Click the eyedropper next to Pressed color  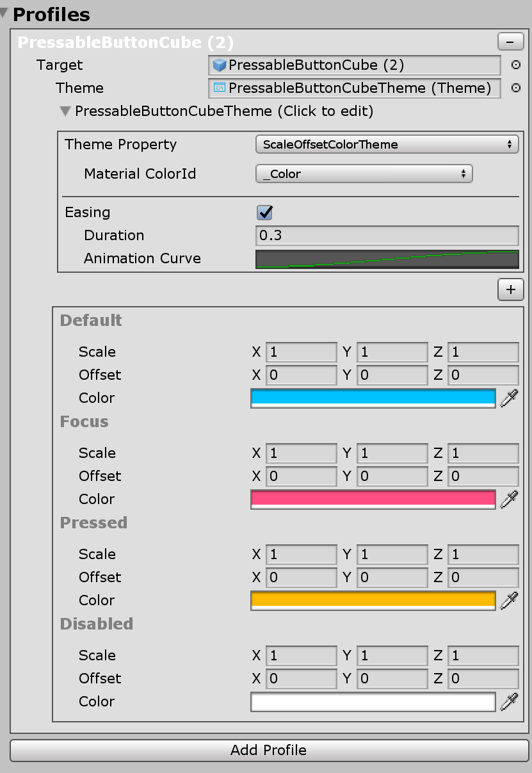[x=509, y=601]
